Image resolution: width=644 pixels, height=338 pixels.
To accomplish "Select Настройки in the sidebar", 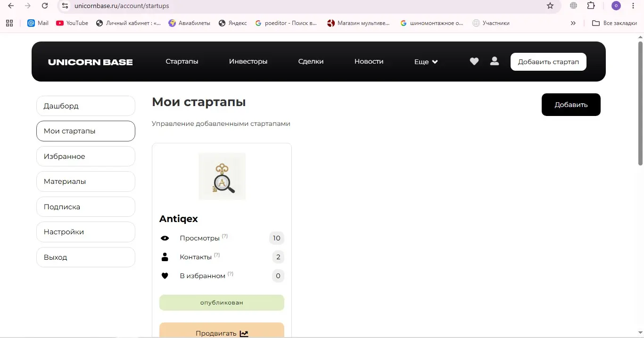I will pos(86,232).
